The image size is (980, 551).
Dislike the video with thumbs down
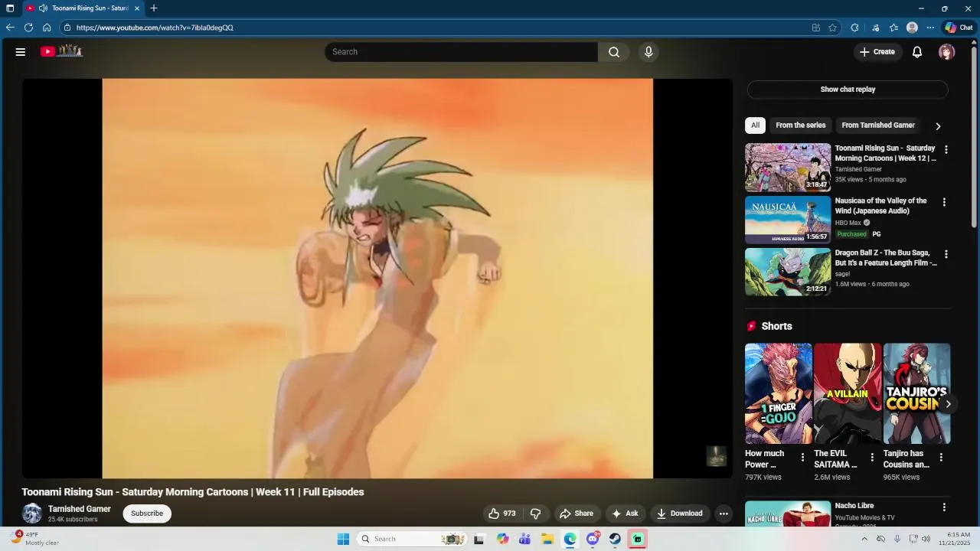[x=536, y=514]
